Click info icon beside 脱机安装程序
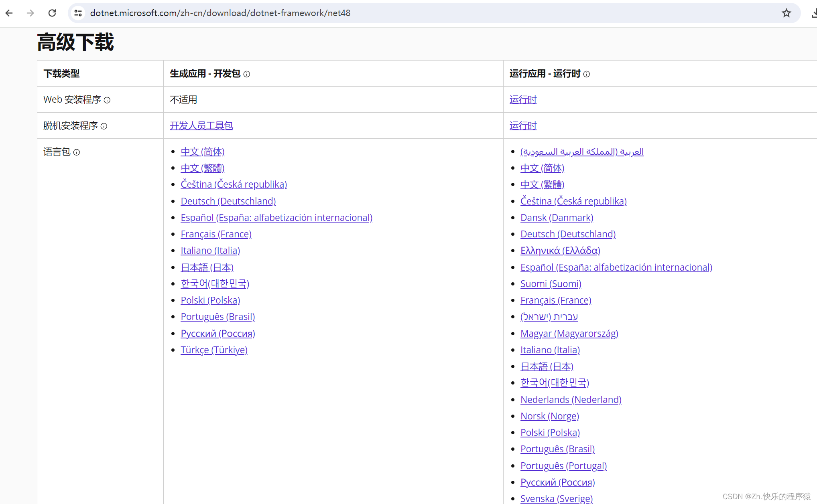The height and width of the screenshot is (504, 817). coord(104,126)
